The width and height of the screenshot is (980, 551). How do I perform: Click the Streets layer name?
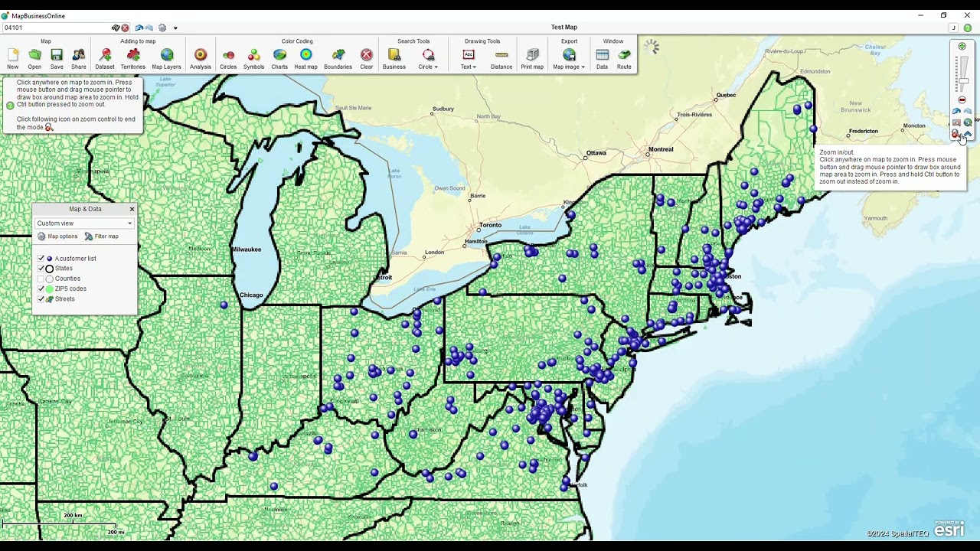[x=65, y=299]
